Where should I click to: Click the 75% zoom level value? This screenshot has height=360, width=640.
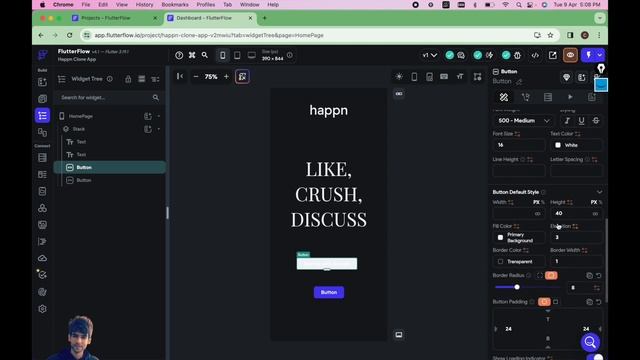[x=211, y=77]
